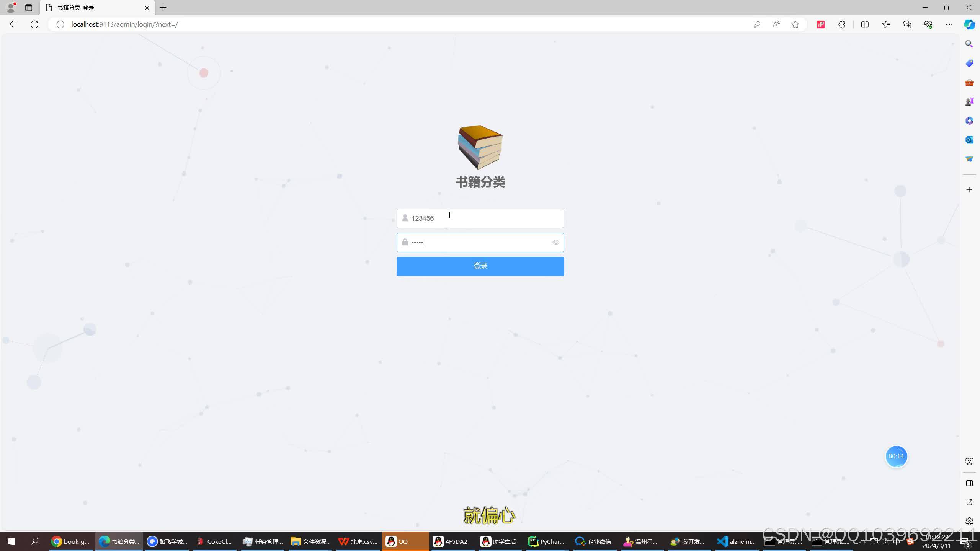Click the stacked books logo image
The width and height of the screenshot is (980, 551).
(x=480, y=147)
